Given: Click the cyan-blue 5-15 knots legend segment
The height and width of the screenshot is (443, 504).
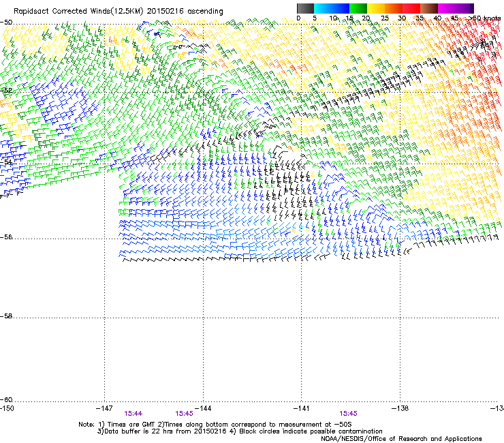Looking at the screenshot, I should click(332, 8).
